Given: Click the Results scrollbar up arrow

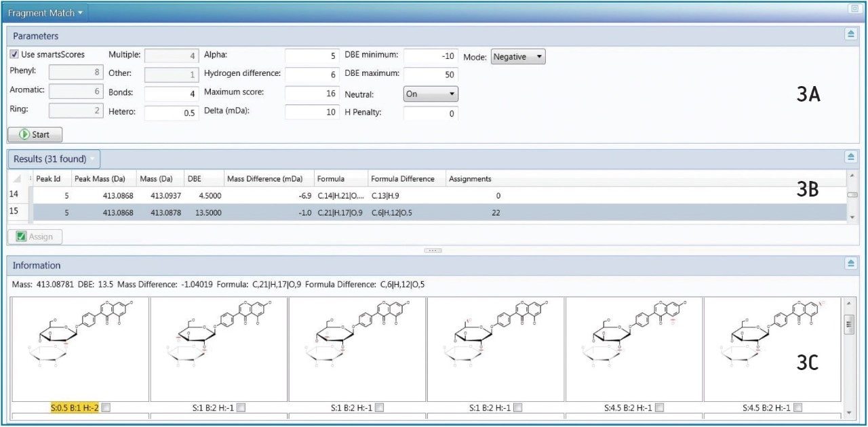Looking at the screenshot, I should coord(851,176).
